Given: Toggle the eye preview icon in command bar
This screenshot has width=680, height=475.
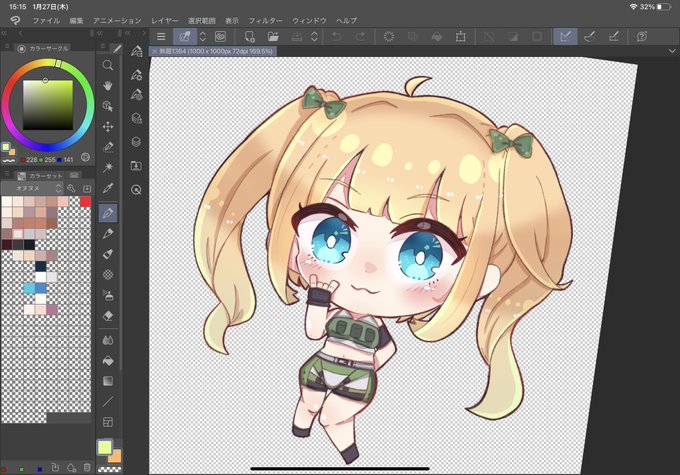Looking at the screenshot, I should 221,36.
